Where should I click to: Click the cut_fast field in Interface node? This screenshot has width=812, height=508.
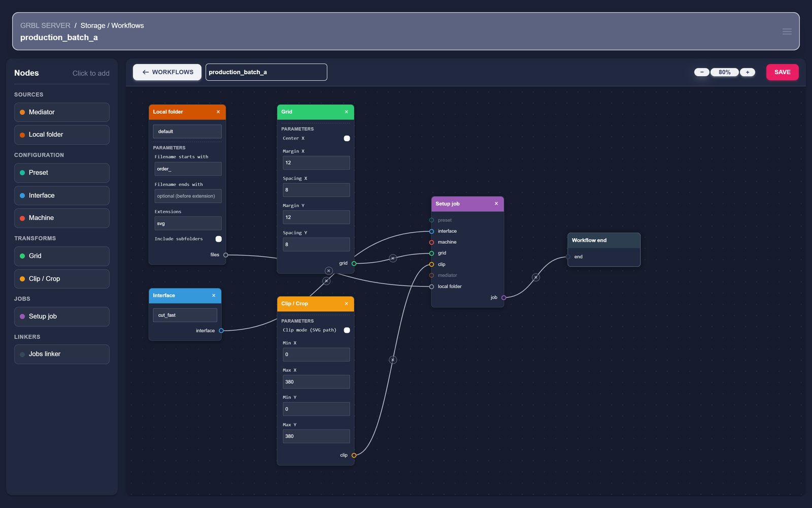click(185, 315)
